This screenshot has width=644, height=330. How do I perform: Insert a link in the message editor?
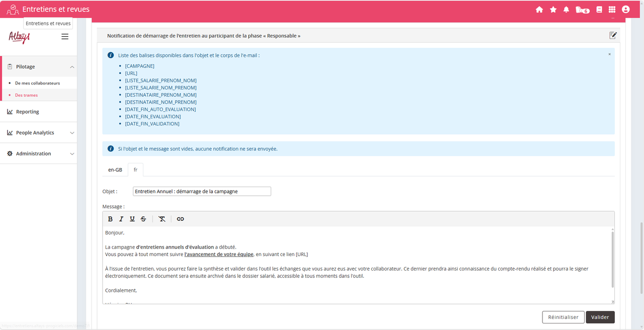[180, 219]
